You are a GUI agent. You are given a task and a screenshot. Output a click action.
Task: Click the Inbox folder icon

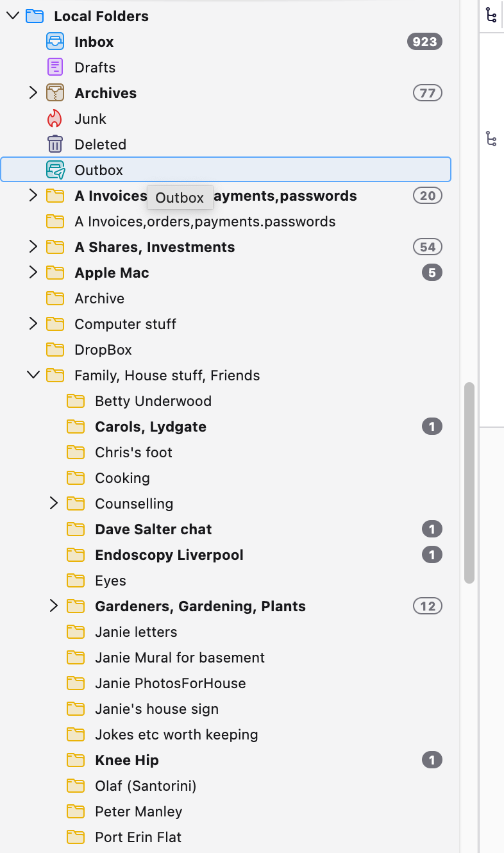tap(56, 42)
